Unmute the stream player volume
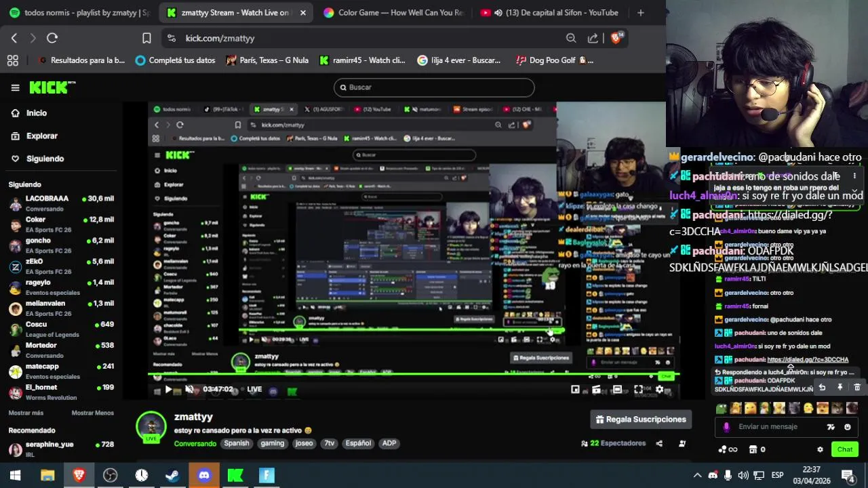The image size is (868, 488). point(189,390)
